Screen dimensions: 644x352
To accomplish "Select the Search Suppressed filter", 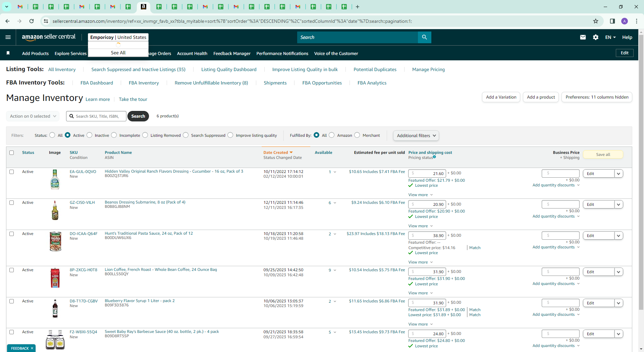I will click(x=186, y=135).
